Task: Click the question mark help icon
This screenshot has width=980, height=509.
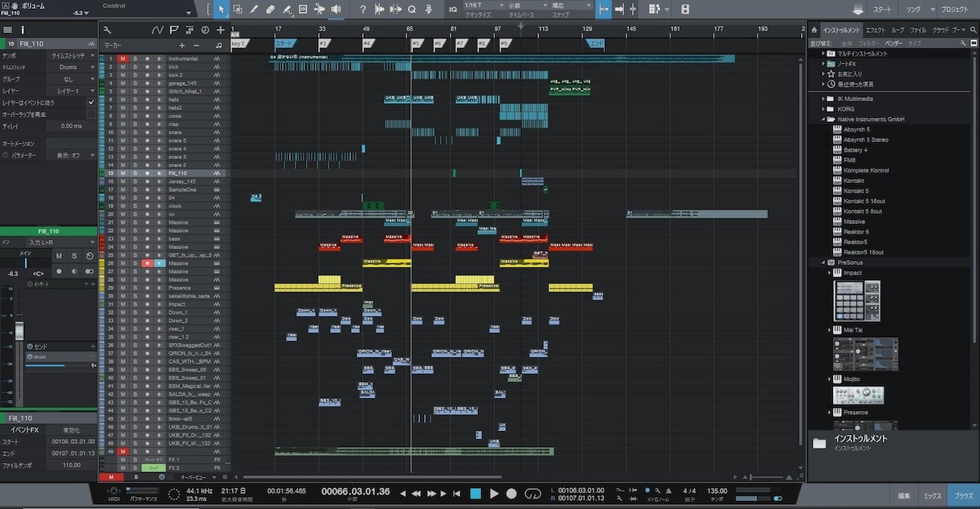Action: click(362, 9)
